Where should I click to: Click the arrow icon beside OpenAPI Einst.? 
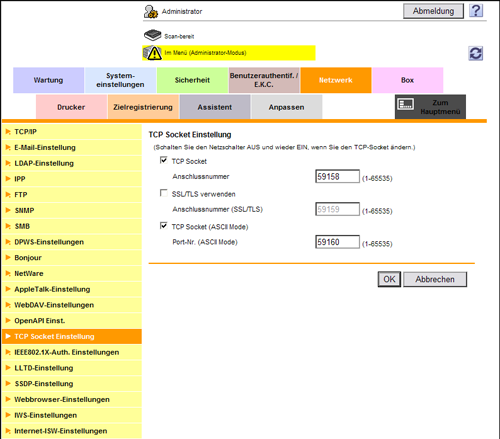pos(8,321)
